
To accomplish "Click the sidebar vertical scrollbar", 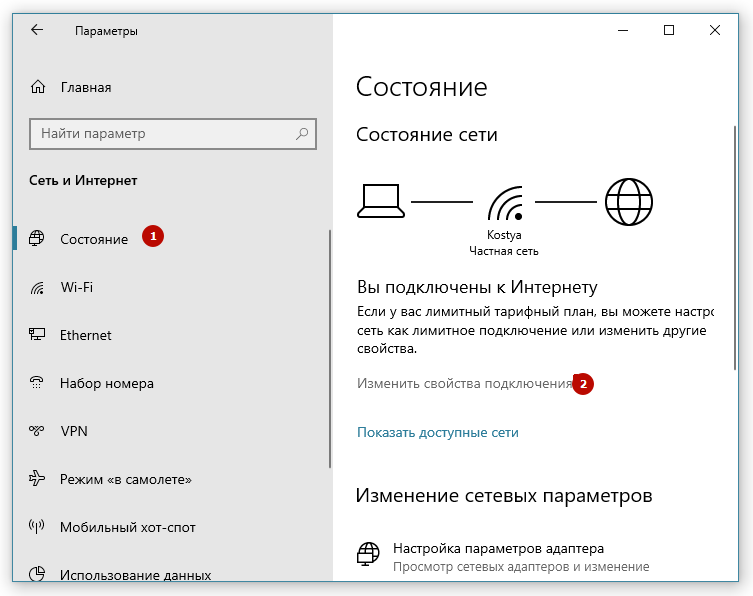I will pos(329,350).
